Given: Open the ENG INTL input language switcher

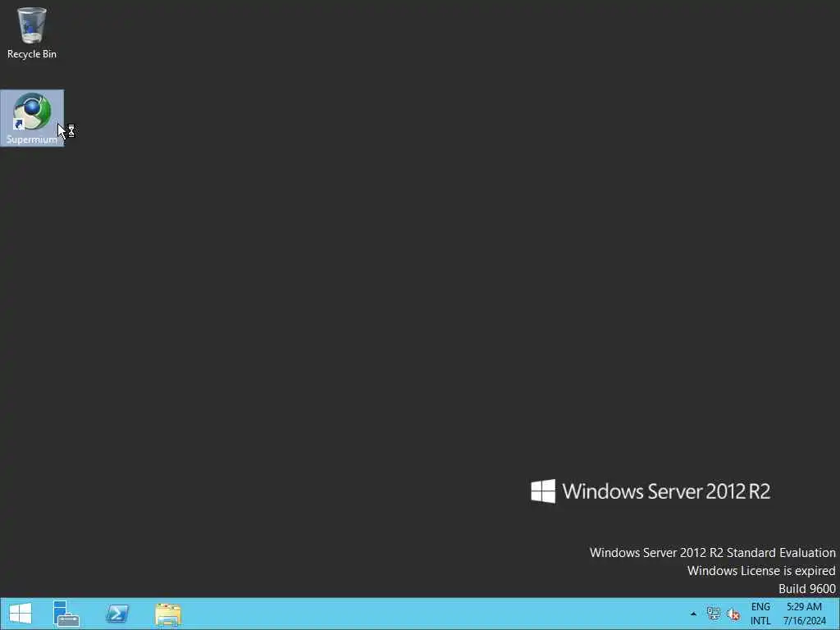Looking at the screenshot, I should click(x=760, y=614).
